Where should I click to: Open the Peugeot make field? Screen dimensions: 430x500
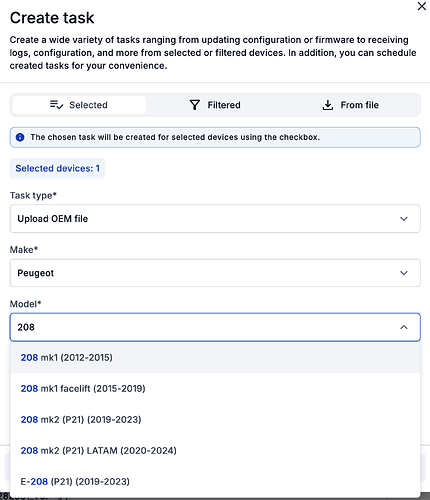[x=215, y=273]
